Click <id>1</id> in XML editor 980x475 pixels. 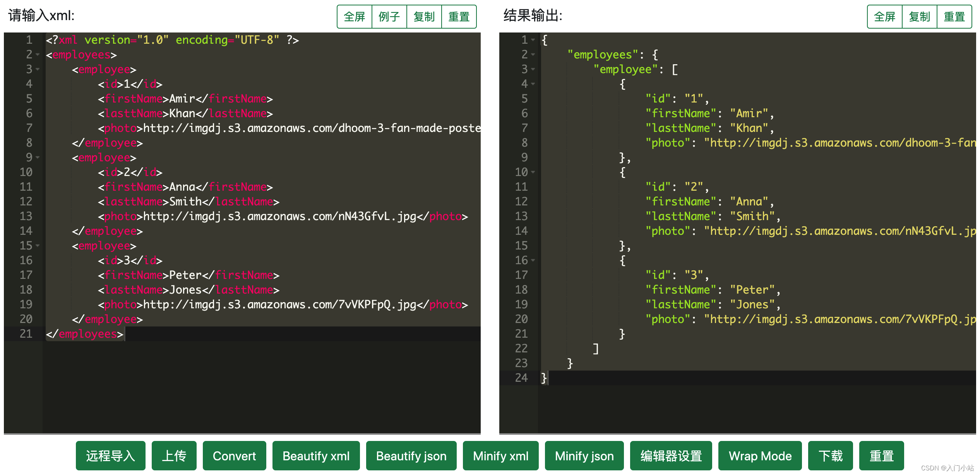130,84
